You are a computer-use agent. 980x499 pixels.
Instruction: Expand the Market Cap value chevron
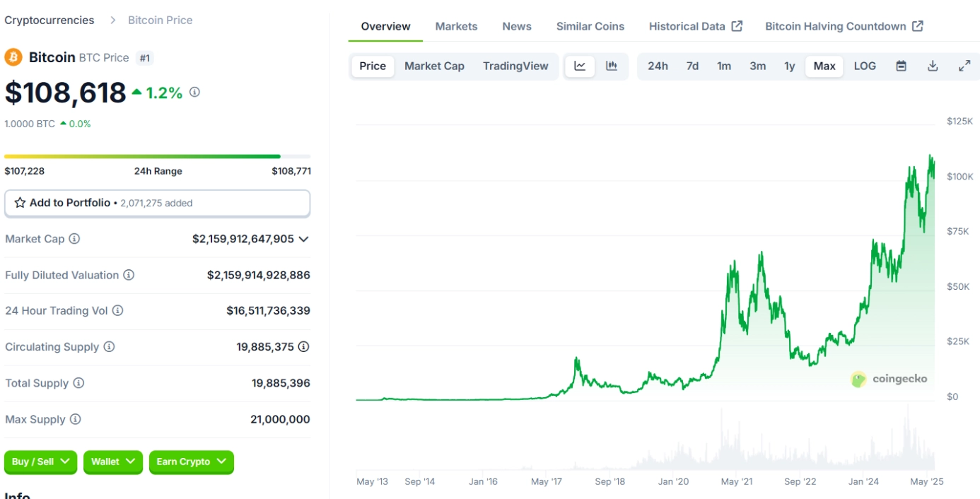[303, 239]
